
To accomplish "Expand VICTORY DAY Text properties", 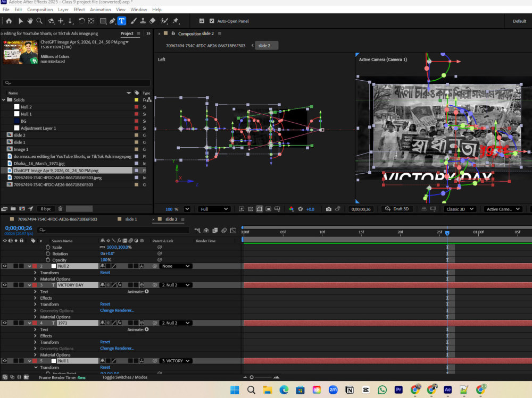I will click(35, 292).
